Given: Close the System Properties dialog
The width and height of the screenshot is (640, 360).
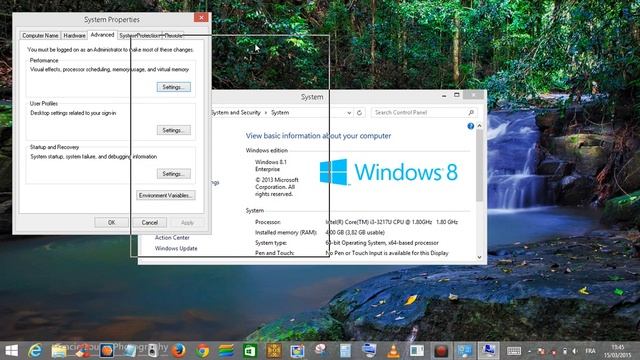Looking at the screenshot, I should [201, 18].
